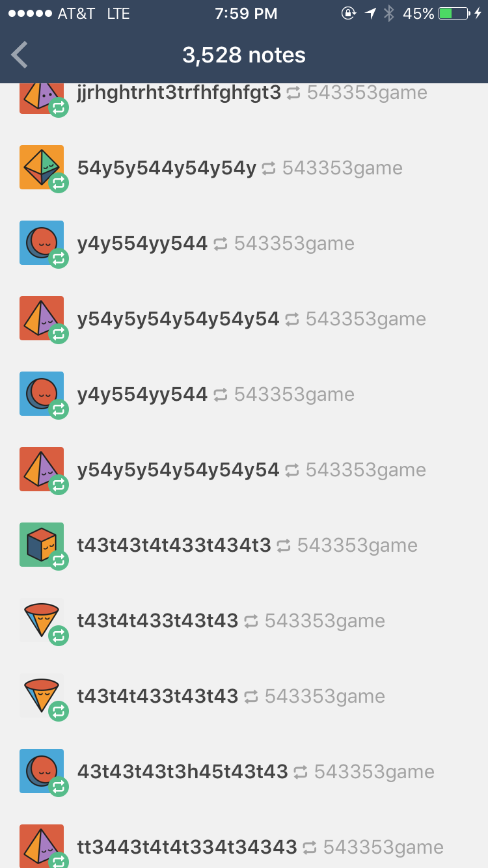This screenshot has height=868, width=488.
Task: Tap the cube avatar beside t43t43t4t433t434t3
Action: 42,545
